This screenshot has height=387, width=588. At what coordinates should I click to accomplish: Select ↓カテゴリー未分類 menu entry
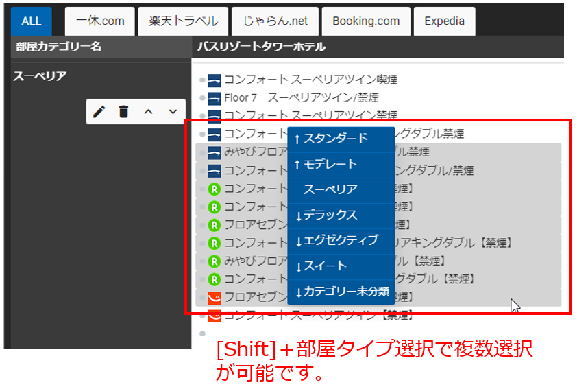(341, 292)
